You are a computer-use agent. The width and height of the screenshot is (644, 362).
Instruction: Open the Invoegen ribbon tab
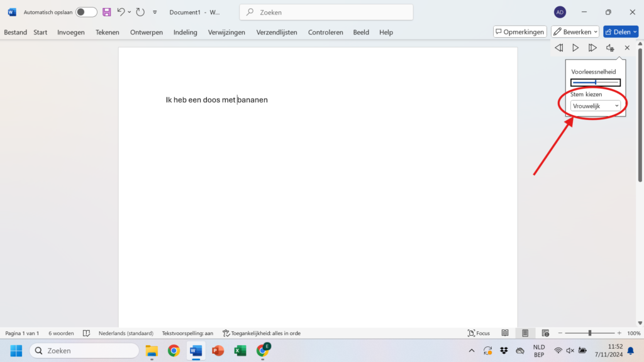70,32
